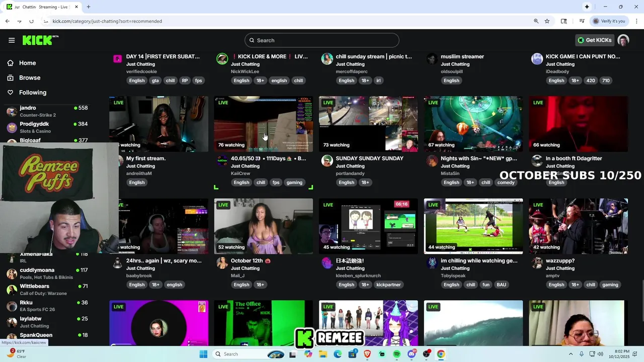Select the 'irl' tag under mercoffdaperc
Screen dimensions: 644x362
click(378, 80)
